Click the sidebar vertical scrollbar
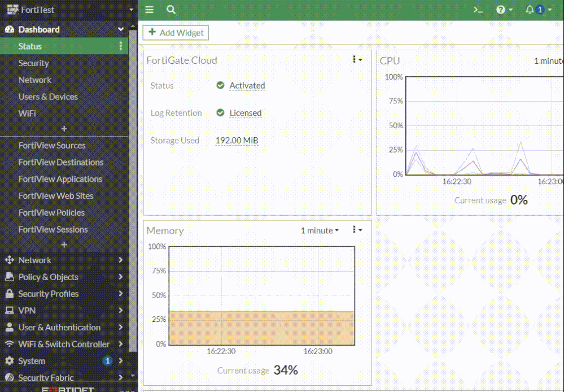Viewport: 564px width, 392px height. 133,191
